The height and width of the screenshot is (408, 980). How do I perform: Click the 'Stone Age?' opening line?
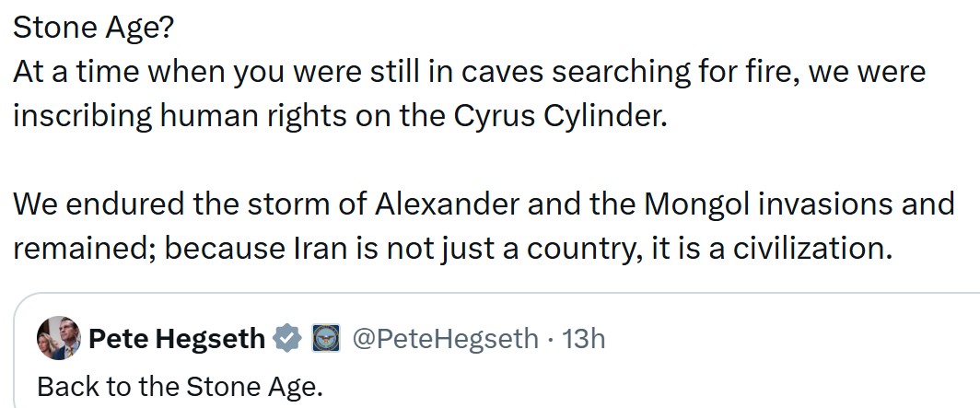point(92,29)
